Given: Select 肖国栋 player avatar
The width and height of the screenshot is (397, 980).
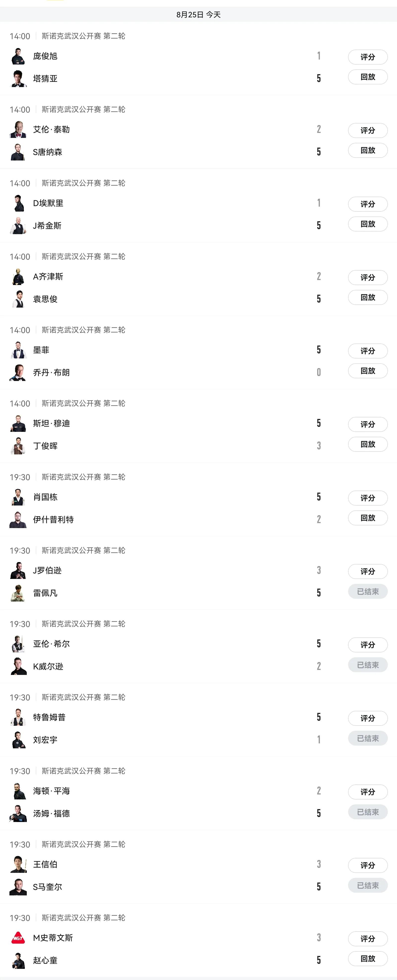Looking at the screenshot, I should point(18,497).
